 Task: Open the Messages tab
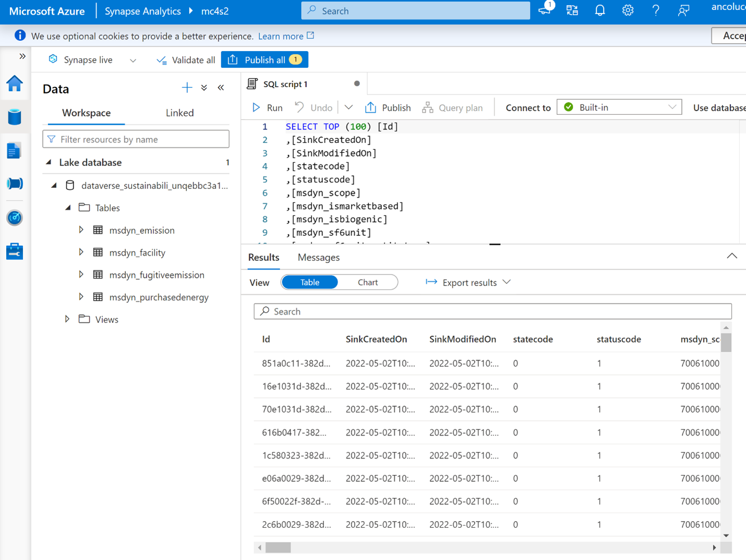318,257
